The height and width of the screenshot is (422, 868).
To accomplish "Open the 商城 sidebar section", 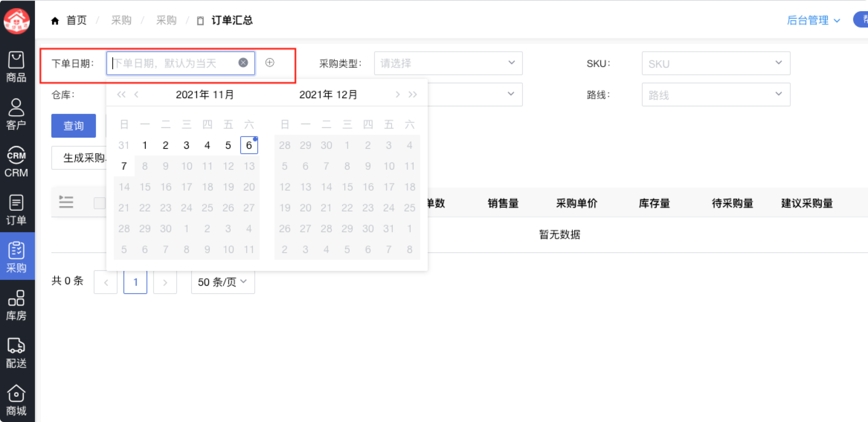I will [x=16, y=400].
